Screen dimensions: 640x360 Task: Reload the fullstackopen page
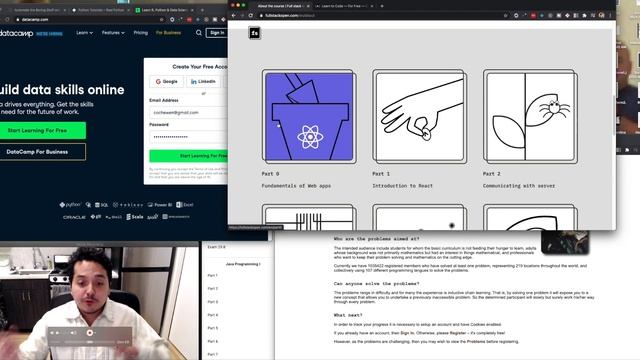pyautogui.click(x=251, y=16)
